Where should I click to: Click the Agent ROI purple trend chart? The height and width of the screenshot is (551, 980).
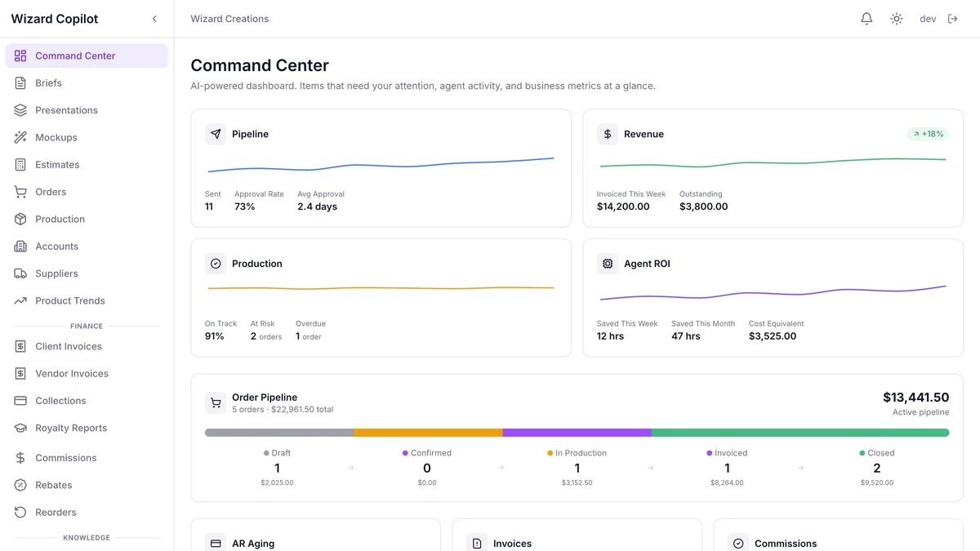(773, 293)
